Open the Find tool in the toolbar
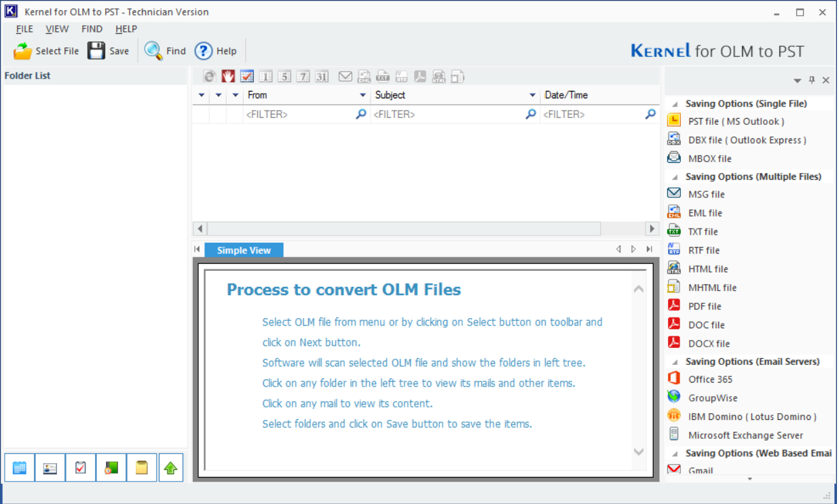Image resolution: width=839 pixels, height=504 pixels. tap(165, 51)
